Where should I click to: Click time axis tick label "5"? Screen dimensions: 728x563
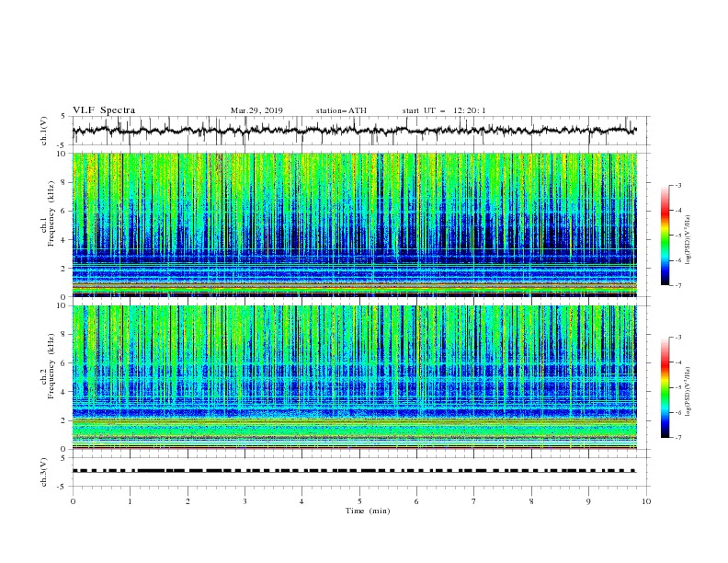pyautogui.click(x=359, y=501)
